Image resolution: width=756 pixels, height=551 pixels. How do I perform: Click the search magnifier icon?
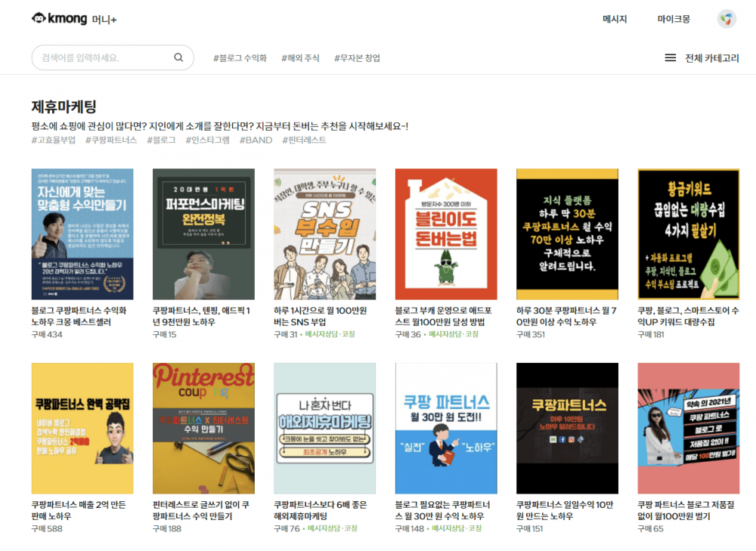coord(178,57)
